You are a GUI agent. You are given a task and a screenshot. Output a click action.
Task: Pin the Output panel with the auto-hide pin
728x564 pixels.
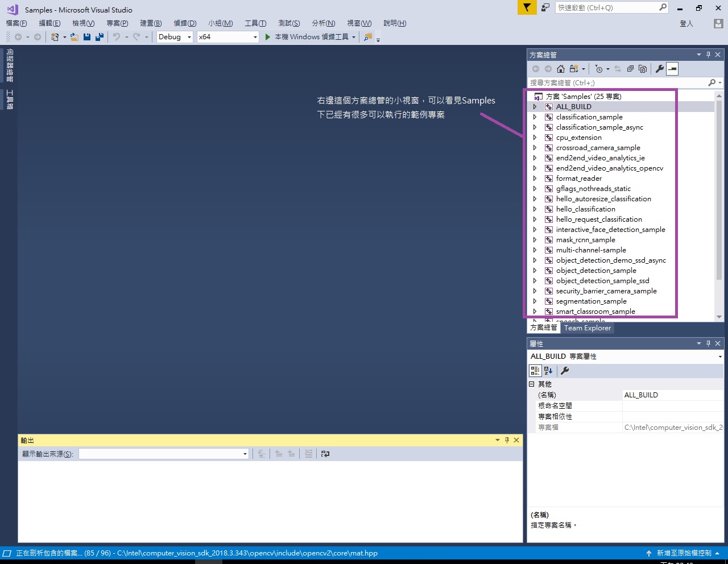pyautogui.click(x=507, y=440)
